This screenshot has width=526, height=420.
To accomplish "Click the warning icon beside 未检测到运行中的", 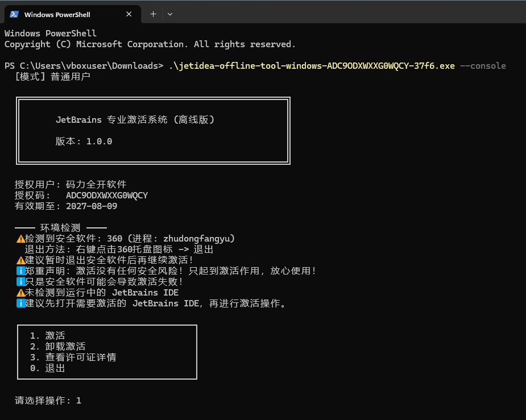I will (x=20, y=293).
